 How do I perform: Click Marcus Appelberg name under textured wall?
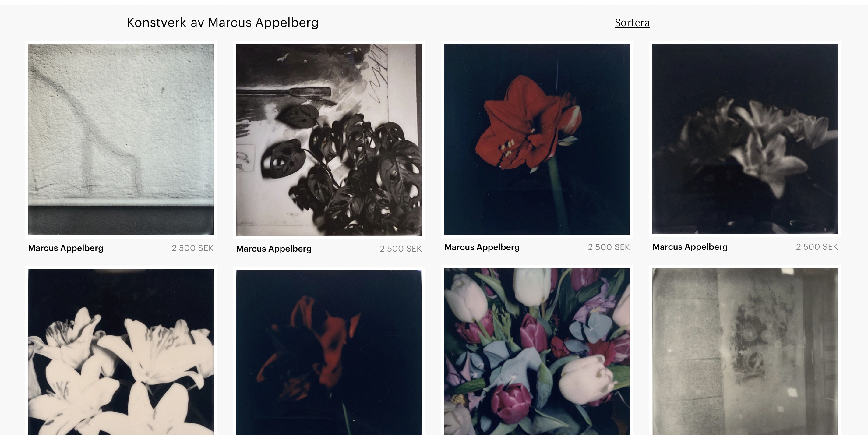tap(66, 248)
